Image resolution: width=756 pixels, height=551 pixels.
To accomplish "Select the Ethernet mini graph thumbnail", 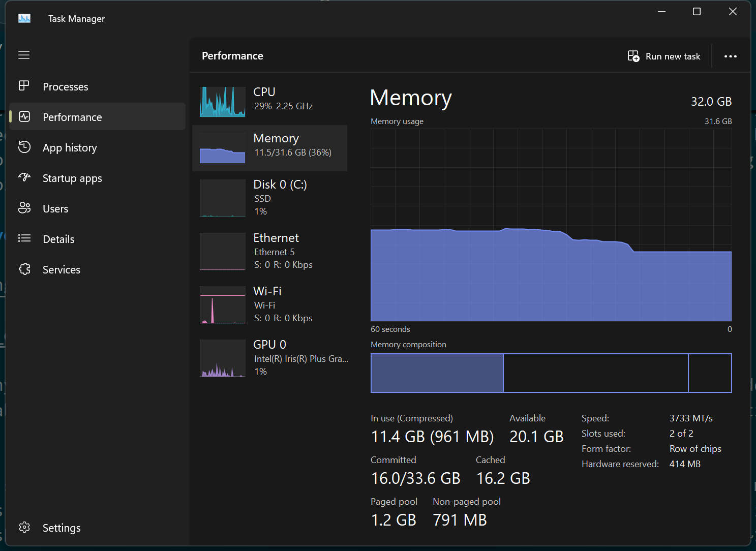I will point(223,251).
